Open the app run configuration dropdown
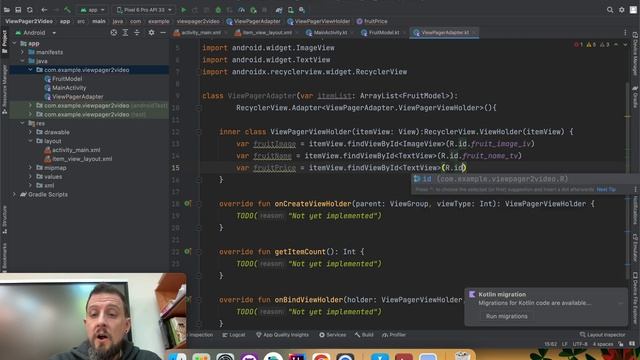This screenshot has height=360, width=640. point(93,10)
